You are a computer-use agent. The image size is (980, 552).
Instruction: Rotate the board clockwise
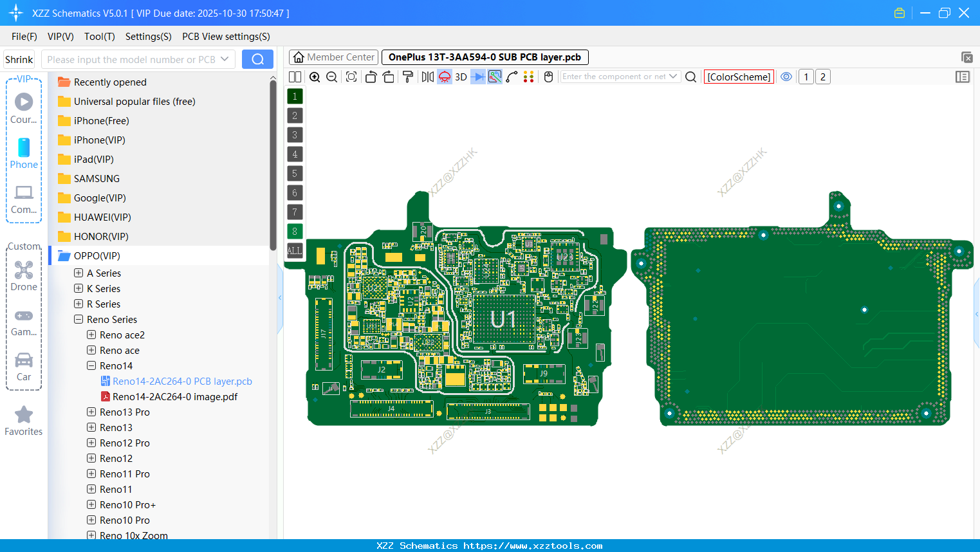[389, 77]
